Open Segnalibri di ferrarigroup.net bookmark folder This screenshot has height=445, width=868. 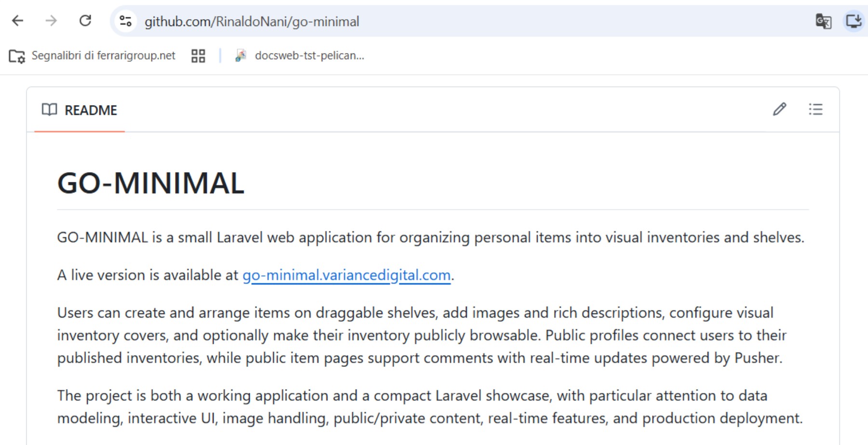pos(92,56)
